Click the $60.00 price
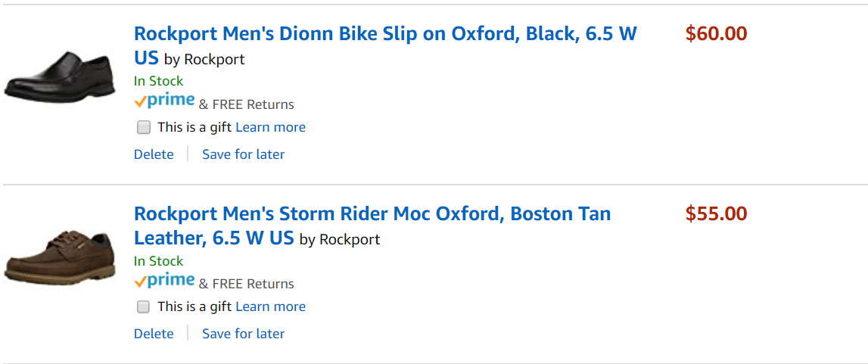 716,34
